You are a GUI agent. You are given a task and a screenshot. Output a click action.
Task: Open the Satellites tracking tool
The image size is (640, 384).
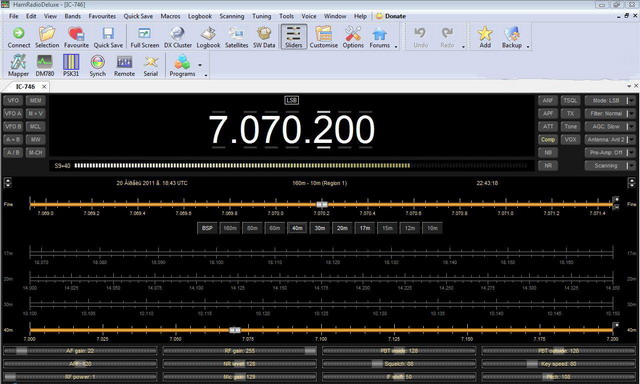[x=236, y=37]
